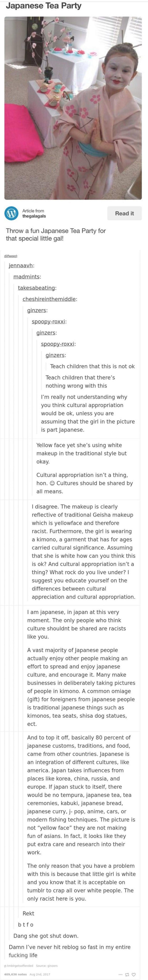The height and width of the screenshot is (980, 148).
Task: Click the tmblrgetsoffended blog name
Action: (20, 966)
